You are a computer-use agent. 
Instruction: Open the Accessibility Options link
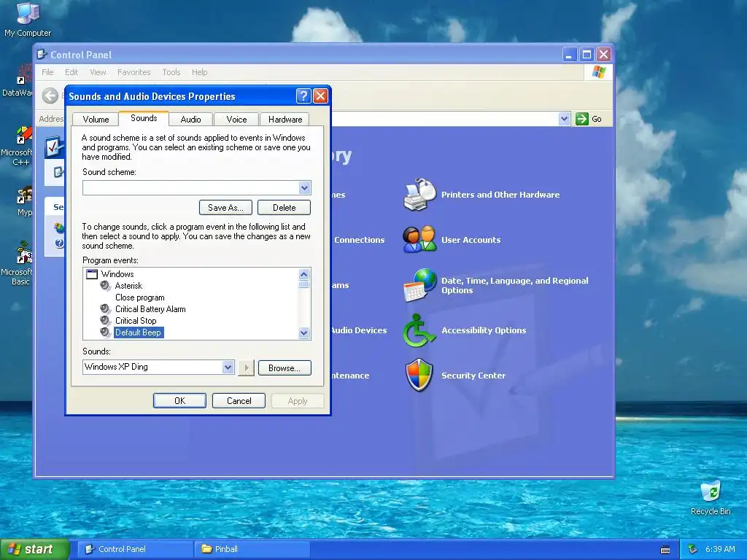coord(484,330)
